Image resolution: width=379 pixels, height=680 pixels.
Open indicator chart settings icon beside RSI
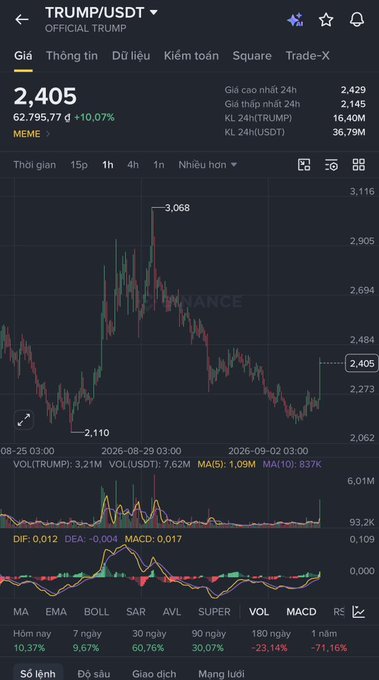click(359, 612)
